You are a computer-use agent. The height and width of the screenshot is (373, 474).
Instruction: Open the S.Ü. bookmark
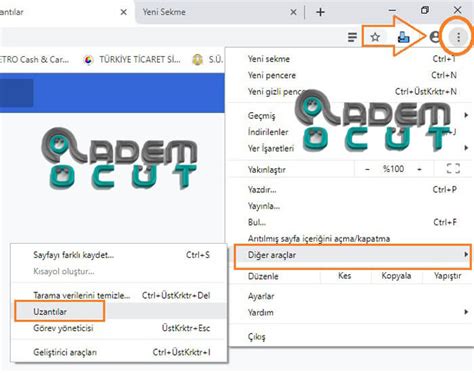pos(207,60)
